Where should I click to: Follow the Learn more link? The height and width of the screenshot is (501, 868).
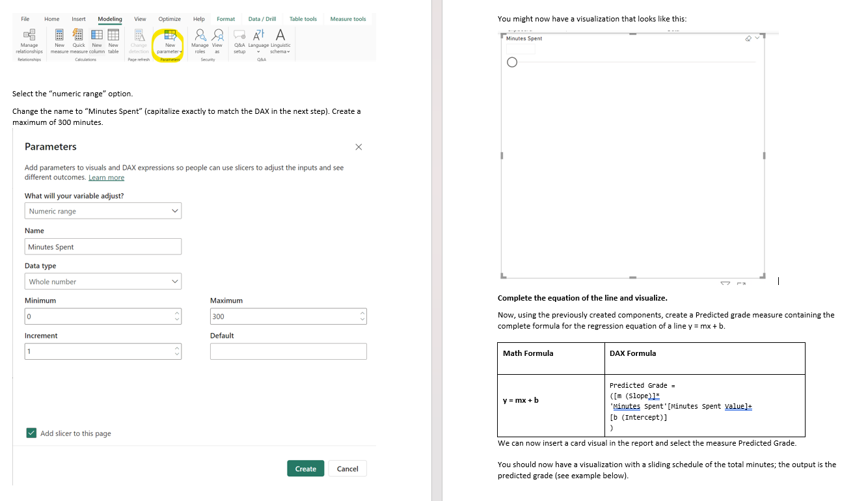(106, 177)
